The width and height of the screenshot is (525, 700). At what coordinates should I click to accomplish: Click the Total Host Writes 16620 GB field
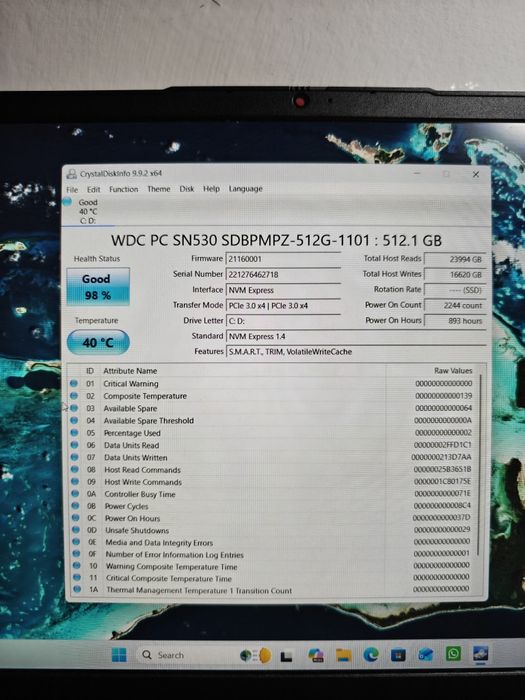[454, 275]
